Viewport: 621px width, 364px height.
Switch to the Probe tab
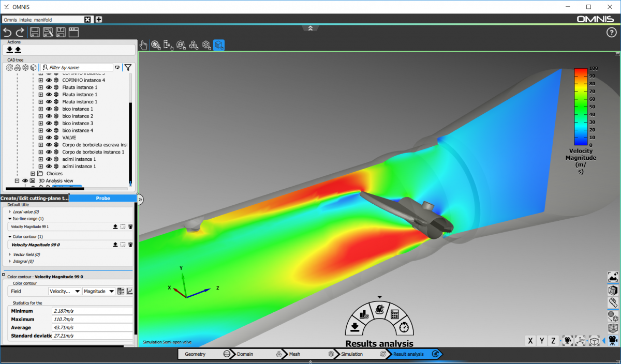click(x=102, y=198)
